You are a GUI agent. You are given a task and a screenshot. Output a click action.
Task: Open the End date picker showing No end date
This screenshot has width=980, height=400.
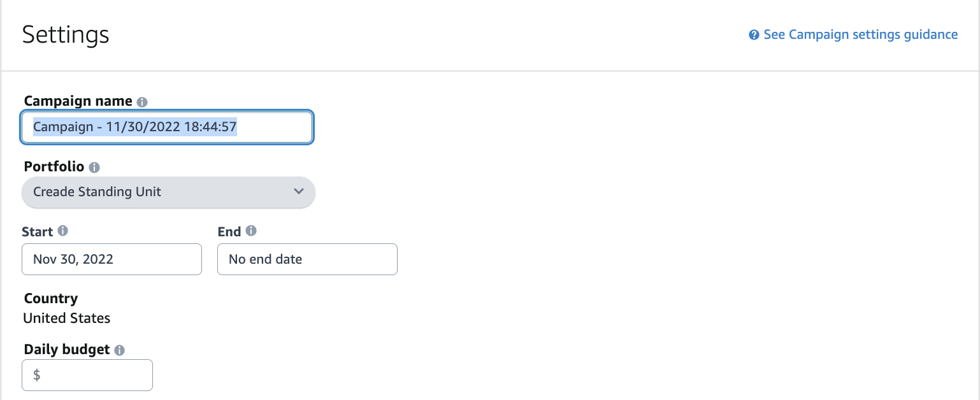point(307,259)
